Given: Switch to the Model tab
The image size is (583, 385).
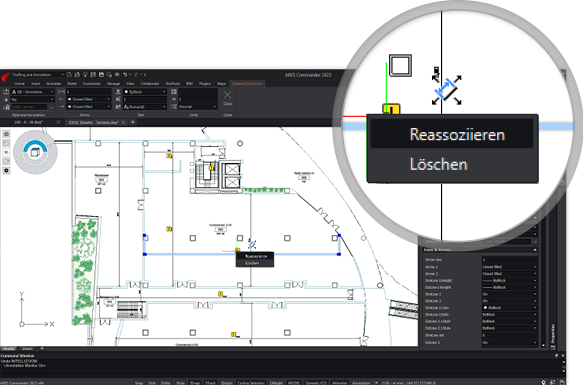Looking at the screenshot, I should tap(9, 349).
